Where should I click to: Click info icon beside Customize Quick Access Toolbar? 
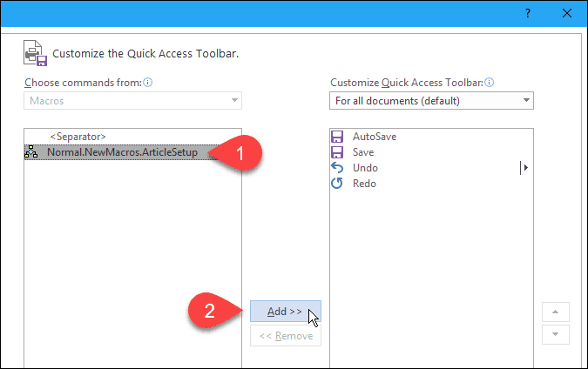click(490, 83)
